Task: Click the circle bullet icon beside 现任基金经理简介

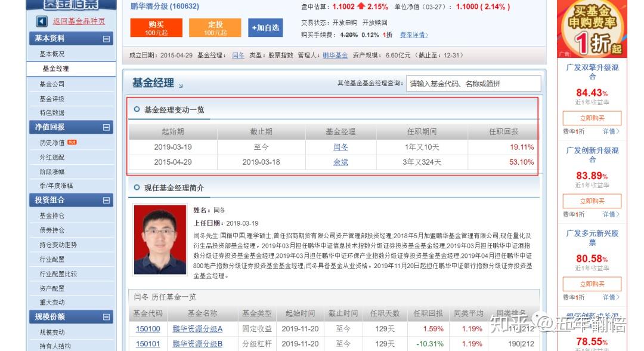Action: [x=137, y=187]
